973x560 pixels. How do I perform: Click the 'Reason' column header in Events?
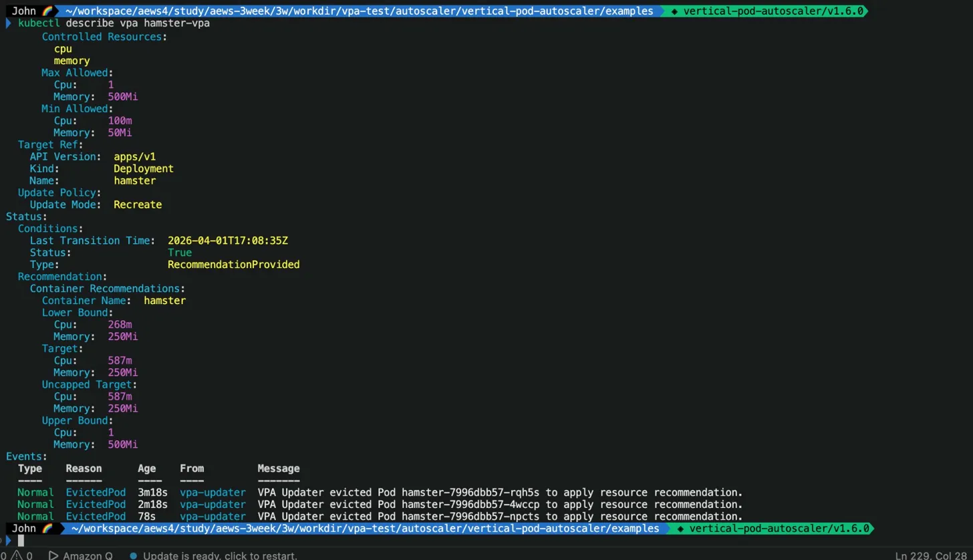pos(84,469)
